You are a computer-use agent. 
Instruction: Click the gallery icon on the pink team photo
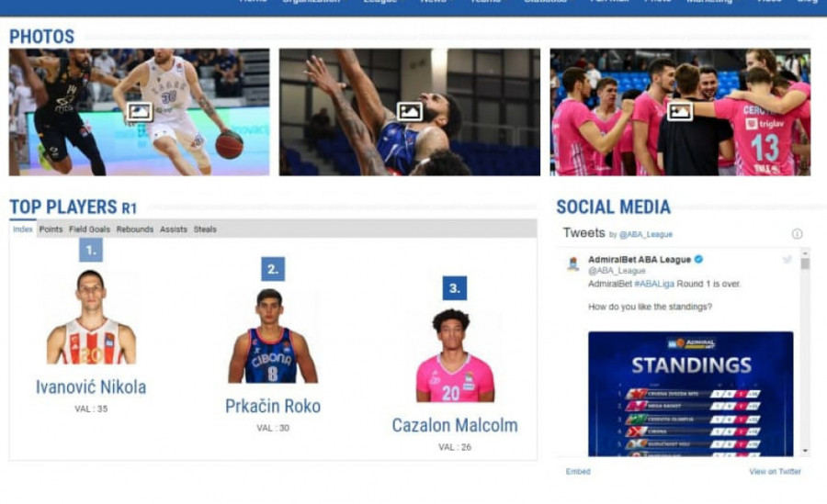[x=680, y=112]
